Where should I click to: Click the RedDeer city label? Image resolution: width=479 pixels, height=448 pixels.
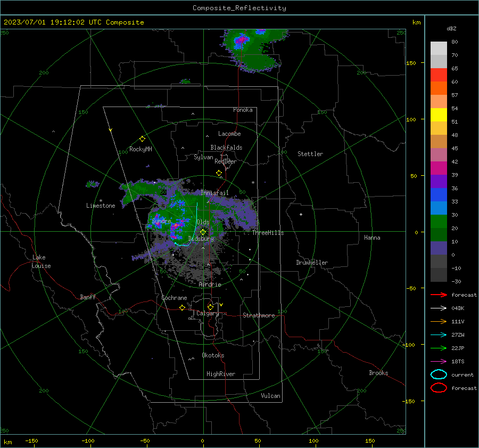tap(226, 161)
